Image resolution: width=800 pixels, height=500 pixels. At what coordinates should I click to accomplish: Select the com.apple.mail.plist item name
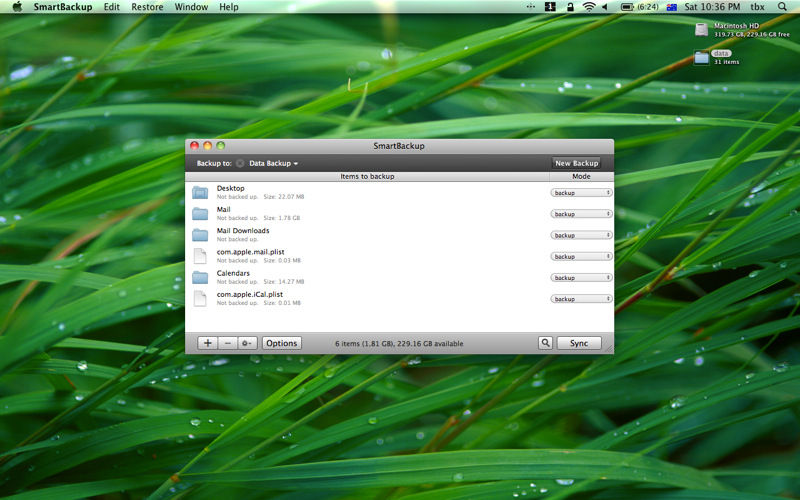point(251,252)
